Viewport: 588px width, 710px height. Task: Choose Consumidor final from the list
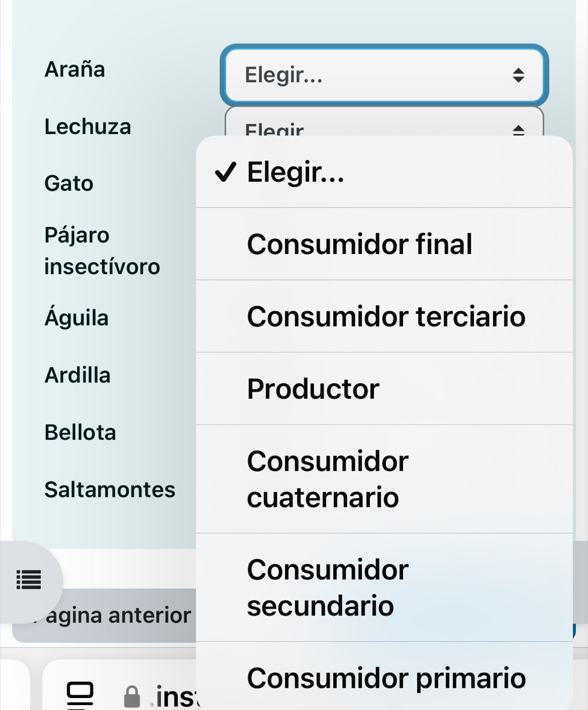point(384,244)
